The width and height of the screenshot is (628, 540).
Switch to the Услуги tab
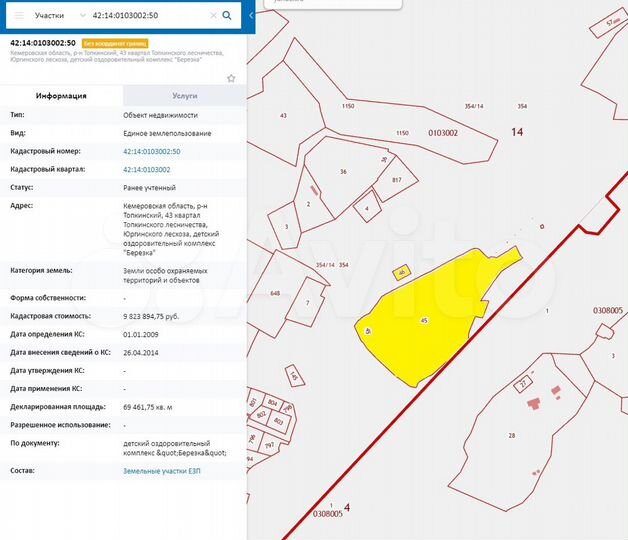[184, 96]
